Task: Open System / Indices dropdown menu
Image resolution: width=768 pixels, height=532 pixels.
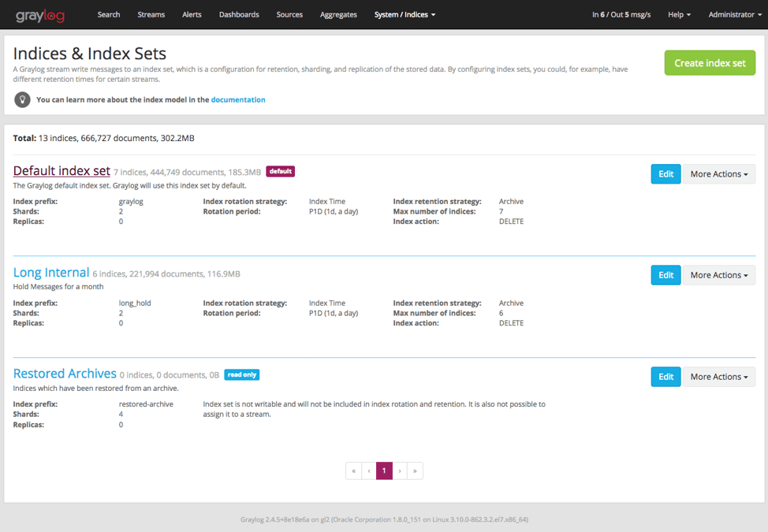Action: [405, 14]
